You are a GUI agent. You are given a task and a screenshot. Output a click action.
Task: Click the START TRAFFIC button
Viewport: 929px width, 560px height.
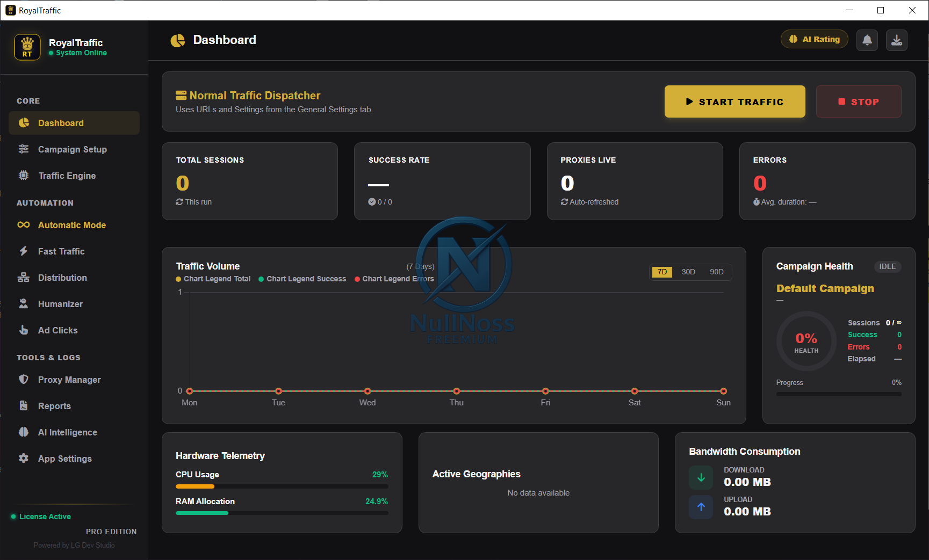734,101
